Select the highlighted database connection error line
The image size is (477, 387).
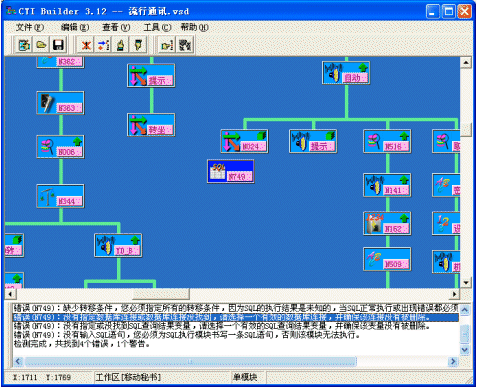(236, 317)
